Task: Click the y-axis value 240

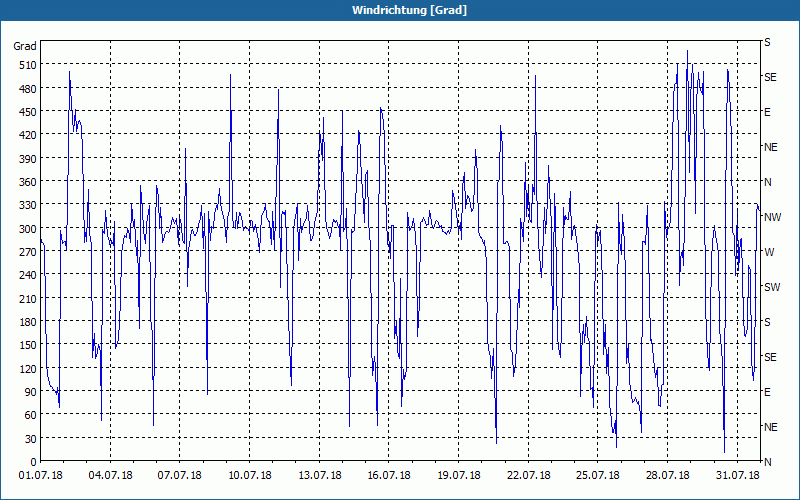Action: (x=28, y=276)
